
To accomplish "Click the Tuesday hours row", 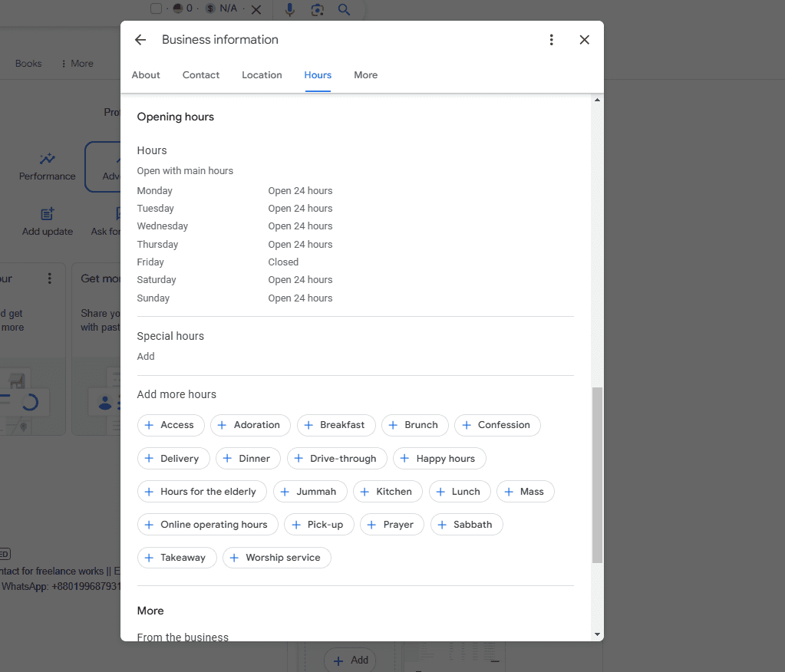I will (235, 208).
